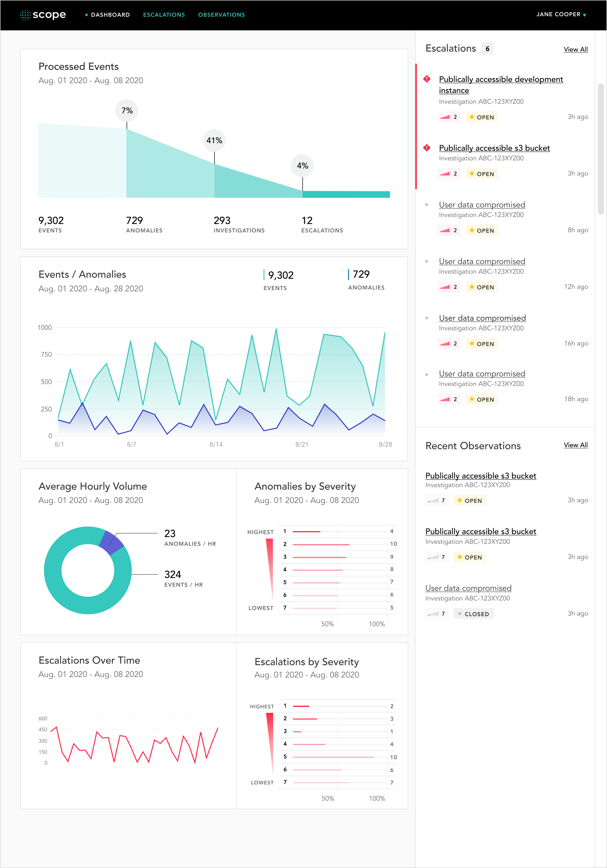
Task: Click the red alert icon on Publically accessible development instance
Action: point(426,79)
